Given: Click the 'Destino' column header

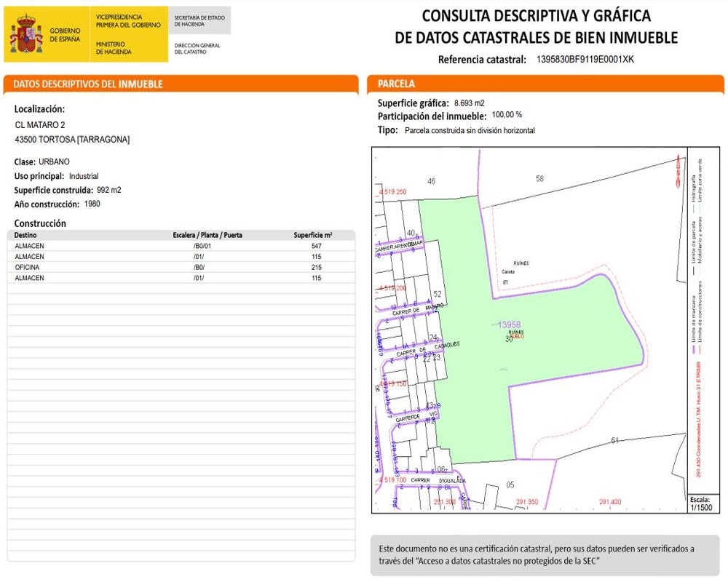Looking at the screenshot, I should (25, 236).
